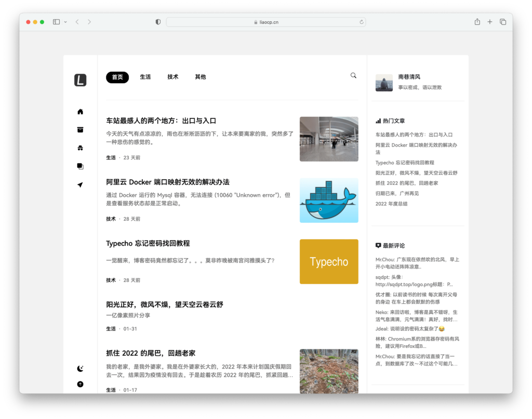Viewport: 532px width, 419px height.
Task: Open the message board icon in the sidebar
Action: click(x=80, y=166)
